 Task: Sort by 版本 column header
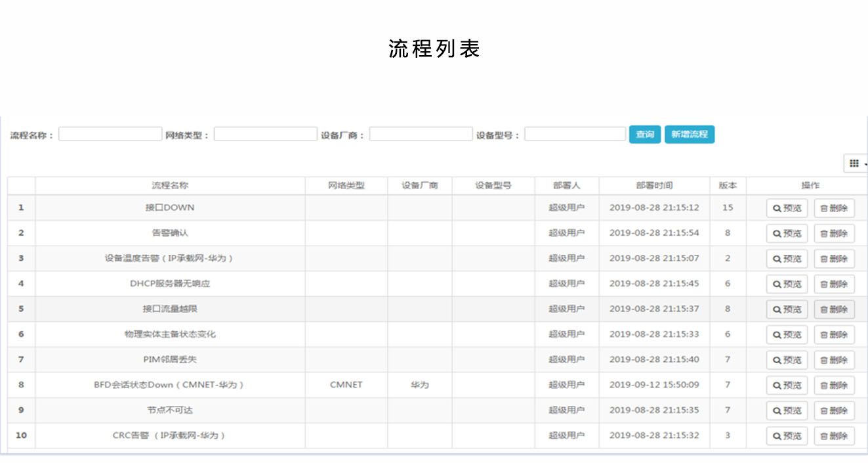point(728,186)
